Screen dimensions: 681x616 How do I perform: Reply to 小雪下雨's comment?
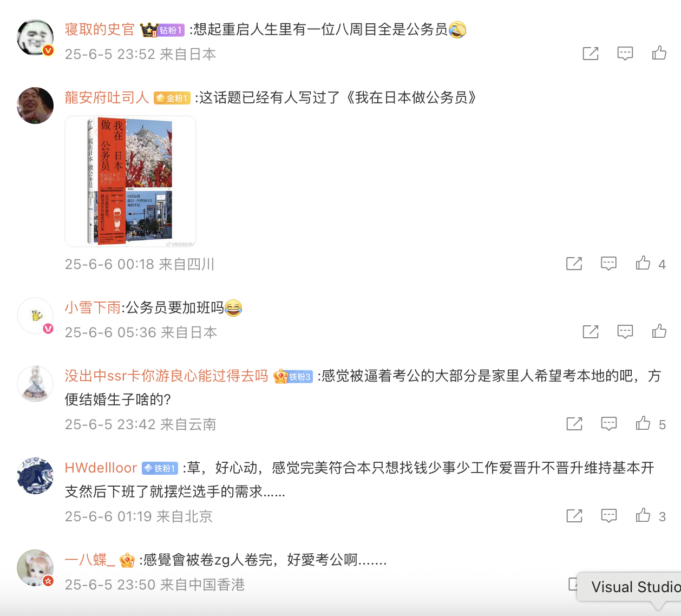(x=625, y=331)
